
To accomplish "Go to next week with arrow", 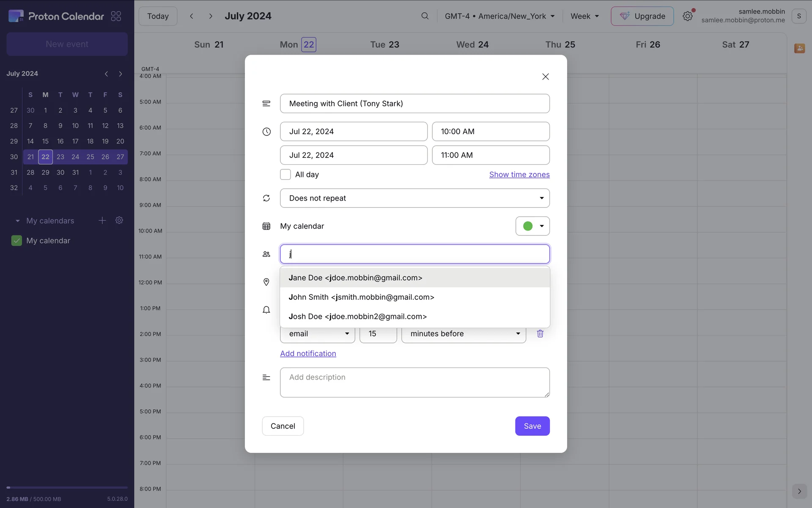I will pos(210,16).
